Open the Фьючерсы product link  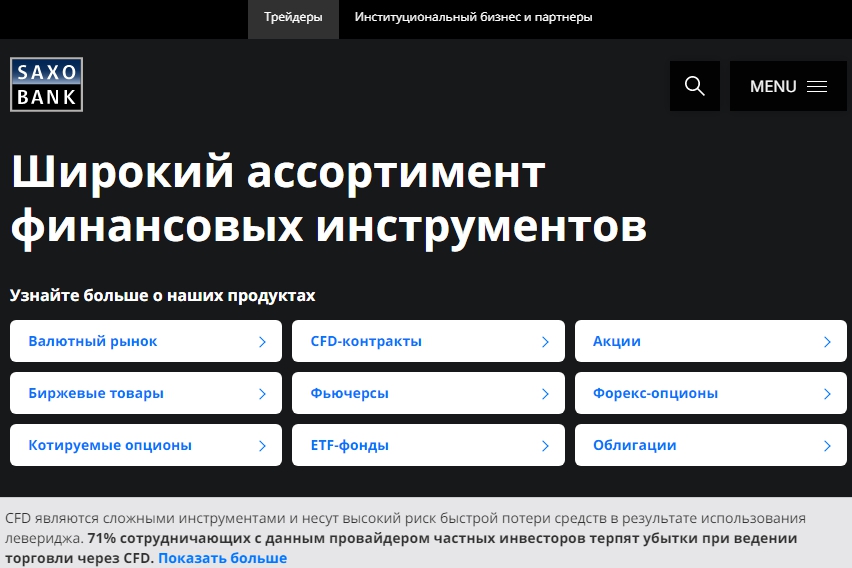[428, 393]
